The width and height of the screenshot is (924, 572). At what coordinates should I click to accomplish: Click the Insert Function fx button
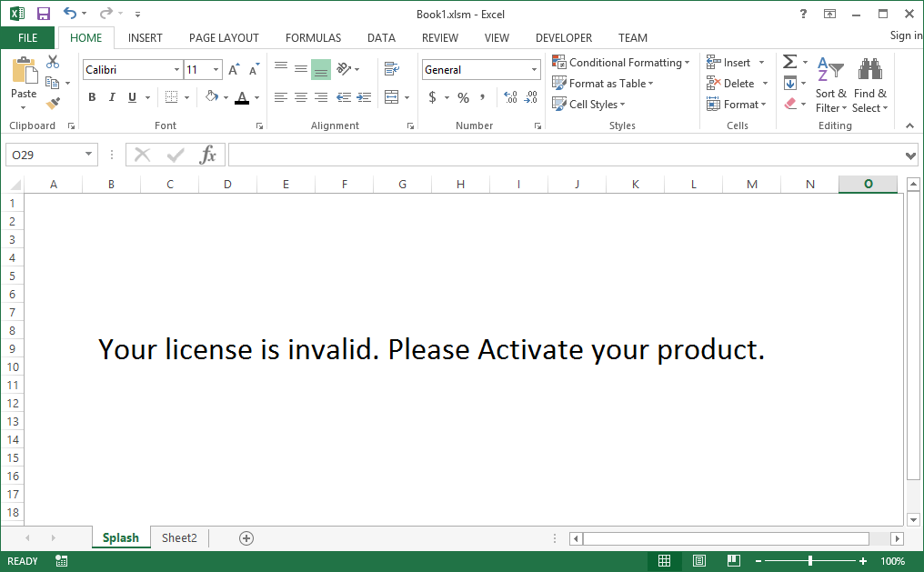point(208,155)
